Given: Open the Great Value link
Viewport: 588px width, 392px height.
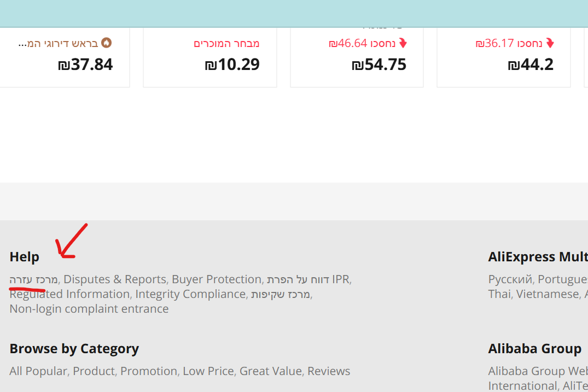Looking at the screenshot, I should pyautogui.click(x=270, y=371).
